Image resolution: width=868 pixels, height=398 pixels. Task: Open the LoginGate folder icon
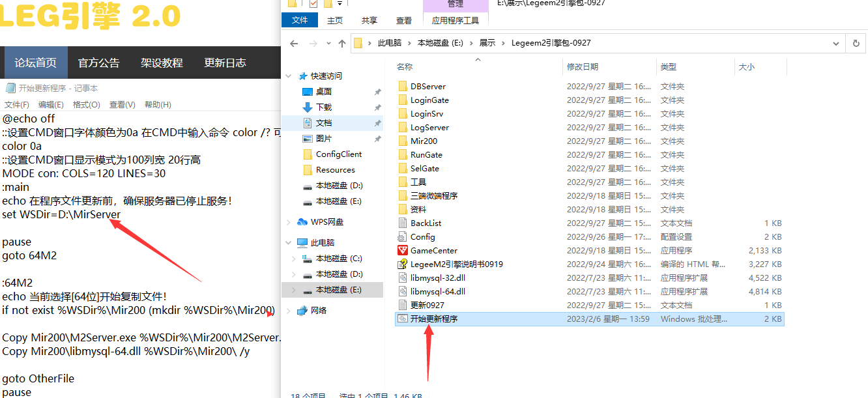coord(403,100)
